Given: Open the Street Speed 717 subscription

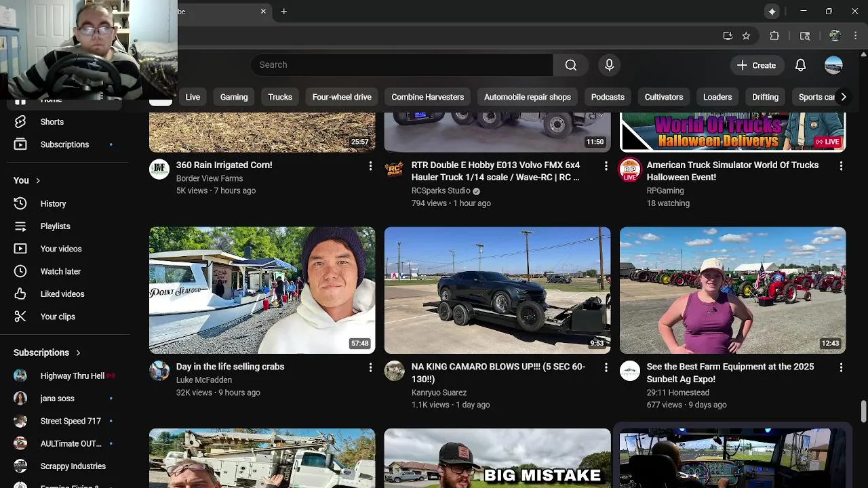Looking at the screenshot, I should tap(64, 421).
